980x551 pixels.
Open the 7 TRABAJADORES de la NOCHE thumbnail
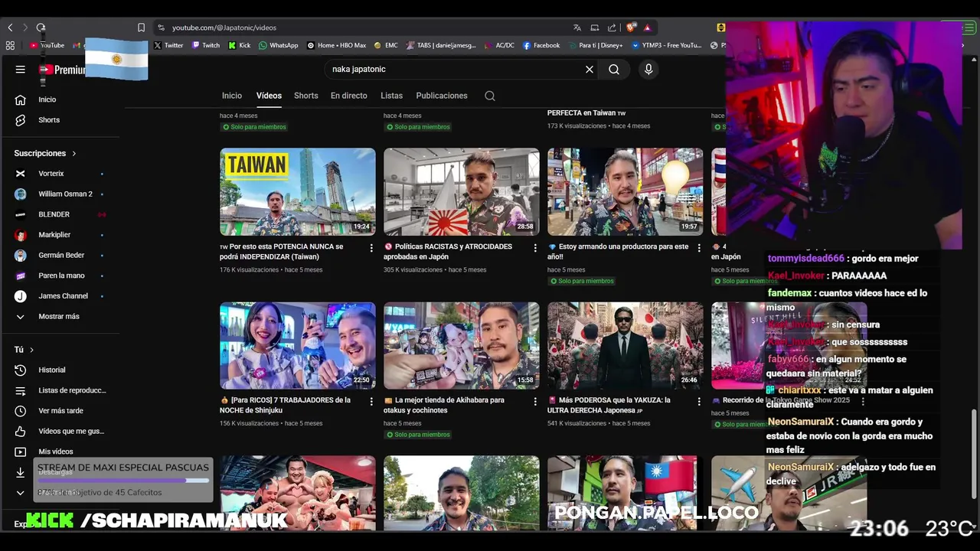pyautogui.click(x=298, y=345)
